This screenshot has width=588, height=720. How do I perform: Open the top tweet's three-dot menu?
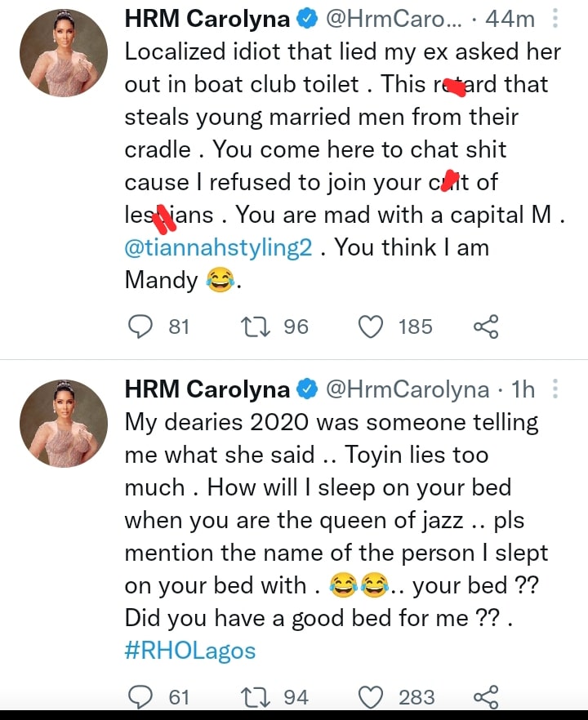(x=555, y=19)
